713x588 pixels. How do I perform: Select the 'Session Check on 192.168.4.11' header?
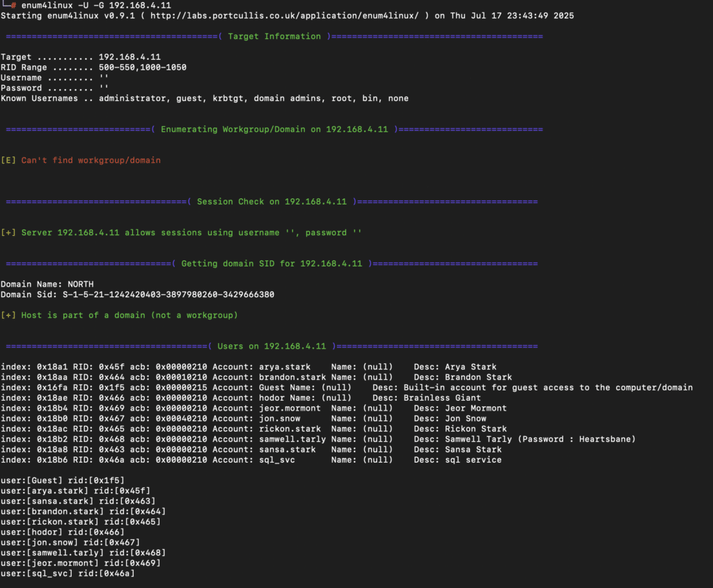click(272, 202)
